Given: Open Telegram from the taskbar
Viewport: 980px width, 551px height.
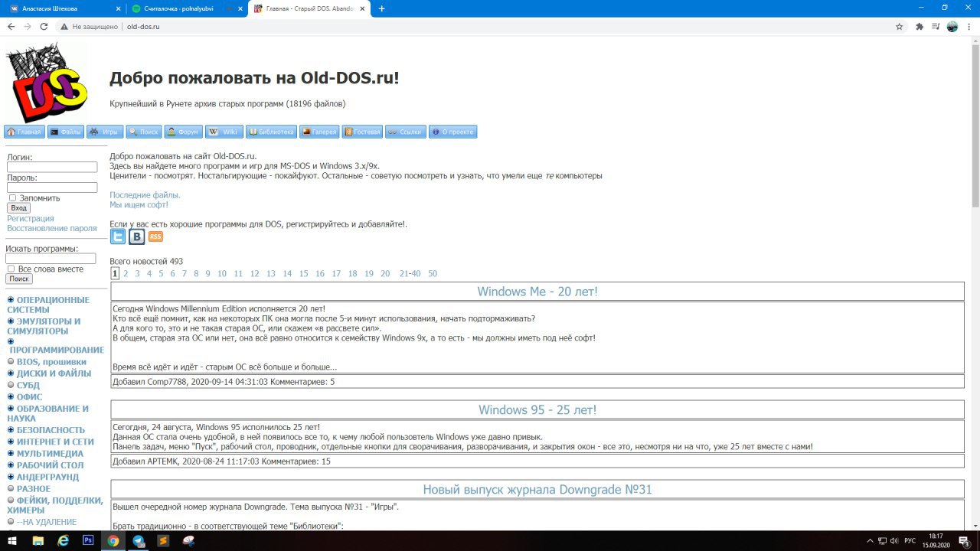Looking at the screenshot, I should [138, 540].
